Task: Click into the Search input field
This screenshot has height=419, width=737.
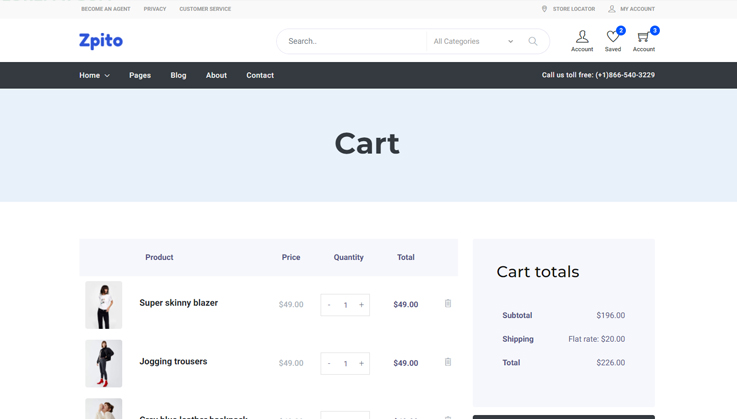Action: point(350,41)
